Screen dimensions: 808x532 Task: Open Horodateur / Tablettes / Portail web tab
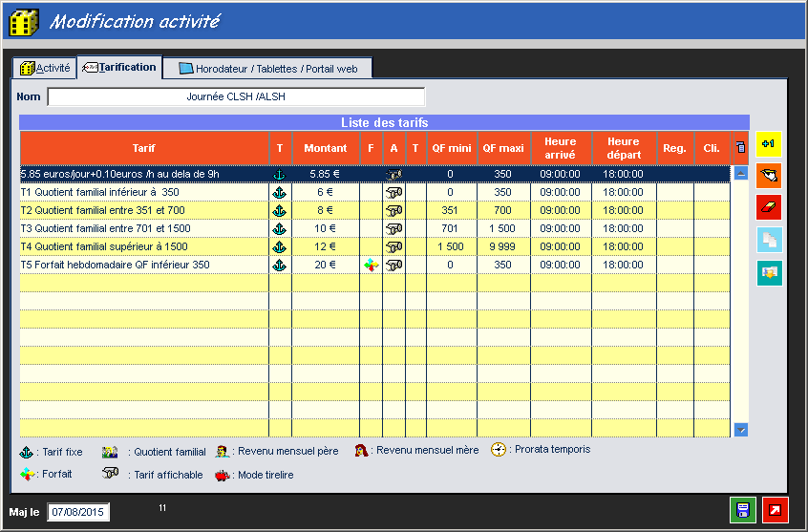pos(267,69)
